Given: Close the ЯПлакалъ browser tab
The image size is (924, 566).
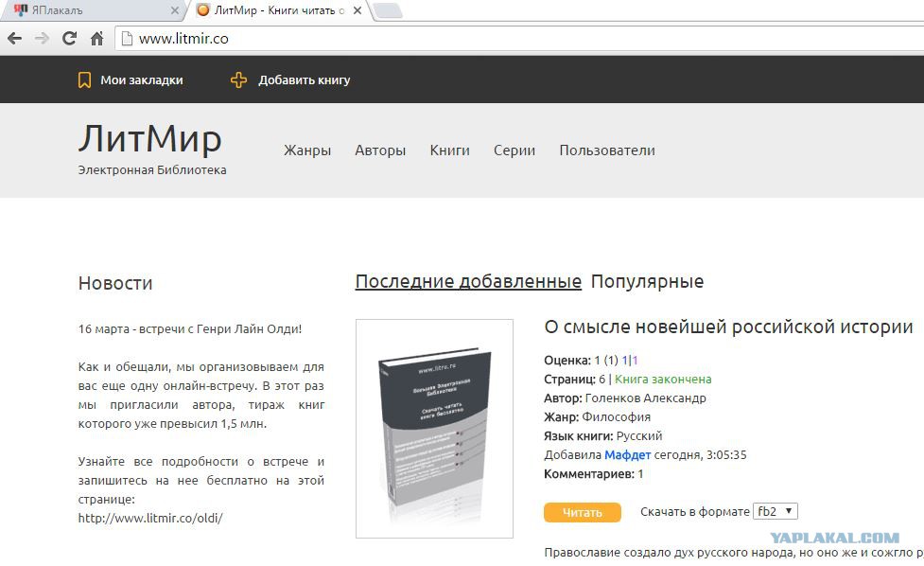Looking at the screenshot, I should pyautogui.click(x=174, y=10).
